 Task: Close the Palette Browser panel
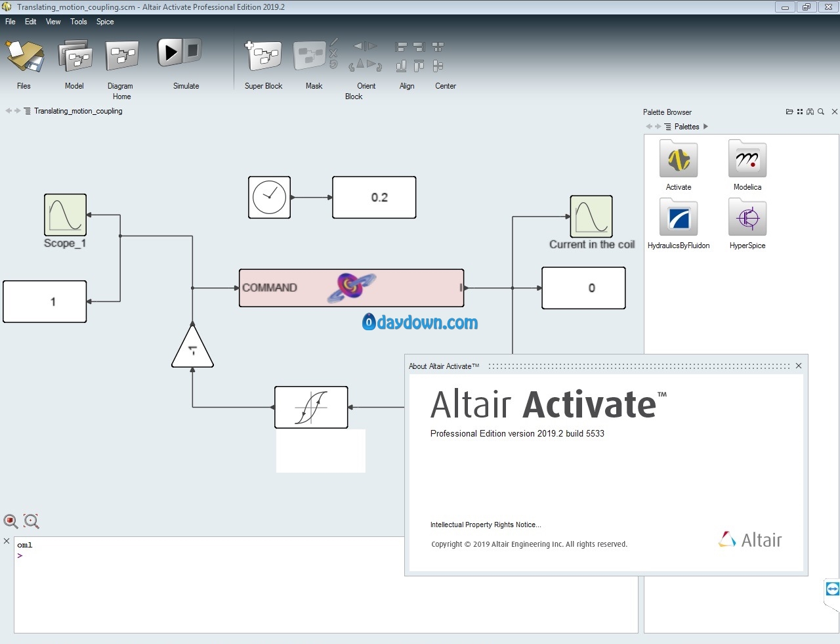[x=835, y=112]
